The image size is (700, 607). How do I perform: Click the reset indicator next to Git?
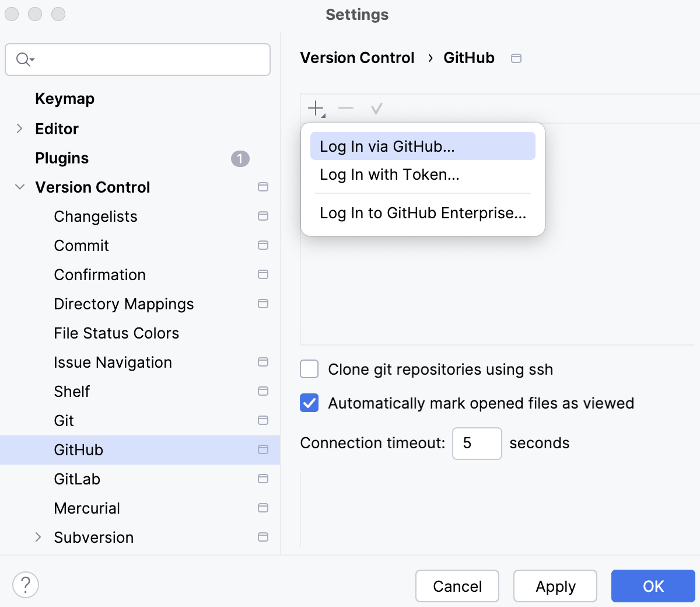pyautogui.click(x=262, y=420)
